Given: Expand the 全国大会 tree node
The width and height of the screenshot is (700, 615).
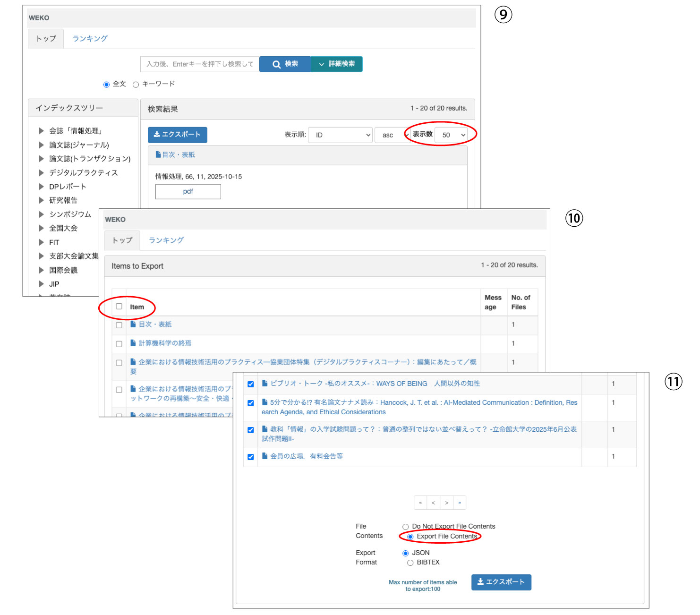Looking at the screenshot, I should [x=42, y=228].
